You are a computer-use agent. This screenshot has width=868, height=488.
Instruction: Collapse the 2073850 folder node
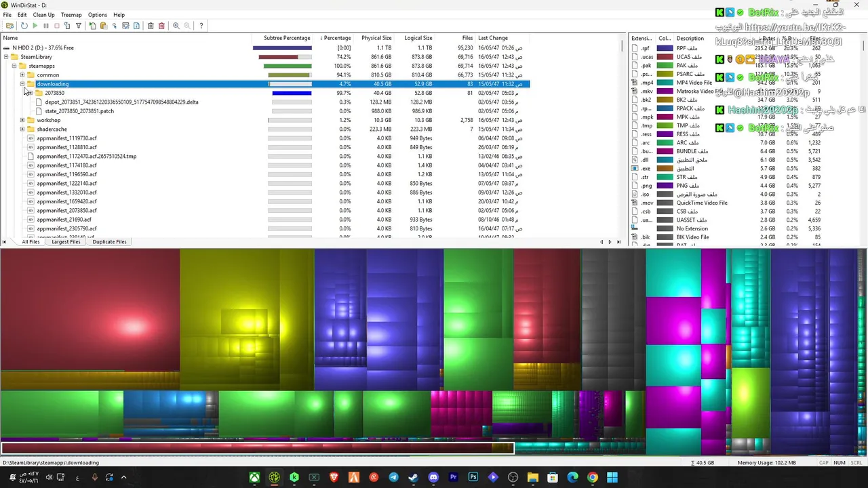click(x=31, y=93)
